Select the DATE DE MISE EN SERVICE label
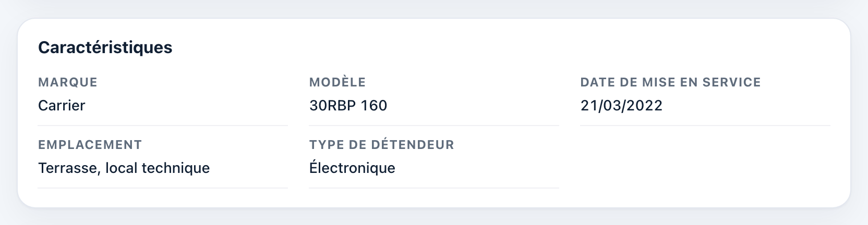This screenshot has height=225, width=868. 670,82
